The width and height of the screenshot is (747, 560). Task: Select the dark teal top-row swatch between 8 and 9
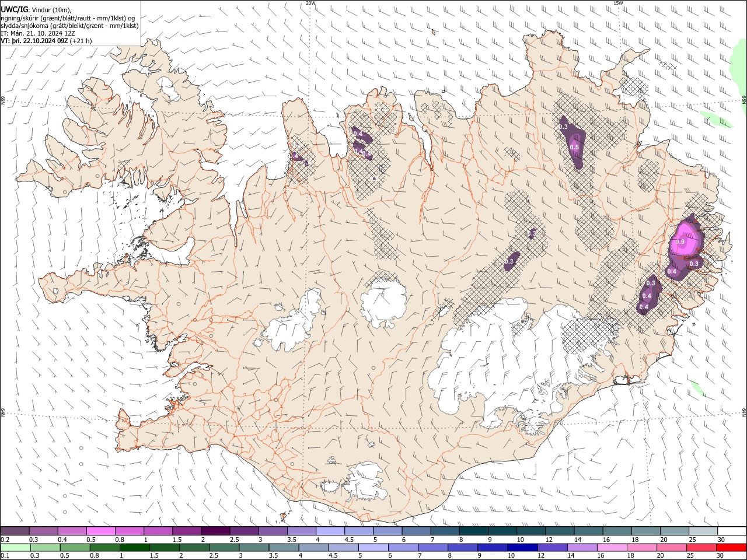click(474, 531)
